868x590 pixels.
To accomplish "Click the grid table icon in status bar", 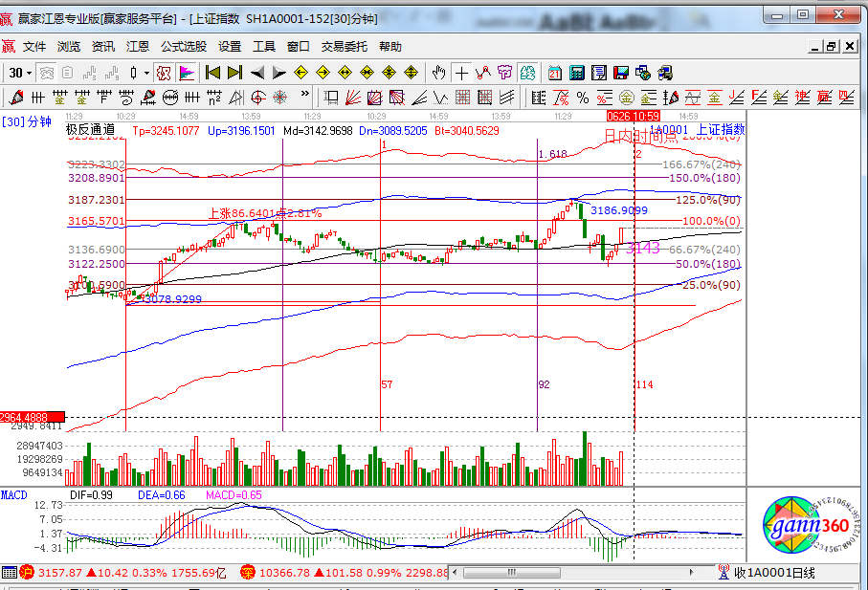I will pos(10,573).
